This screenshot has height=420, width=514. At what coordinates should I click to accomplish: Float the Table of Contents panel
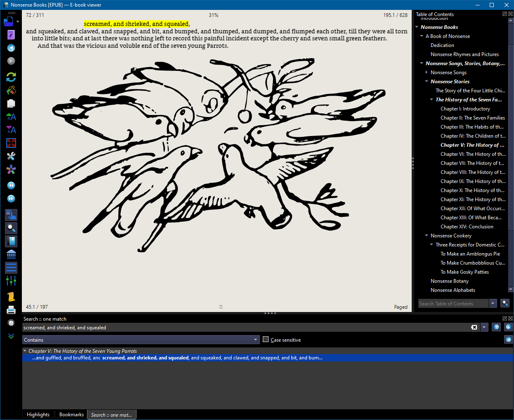(505, 14)
